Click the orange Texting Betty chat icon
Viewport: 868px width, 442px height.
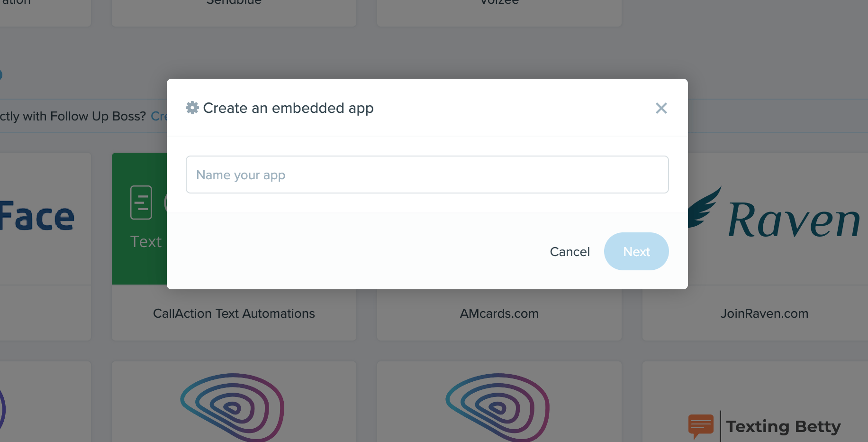coord(701,425)
